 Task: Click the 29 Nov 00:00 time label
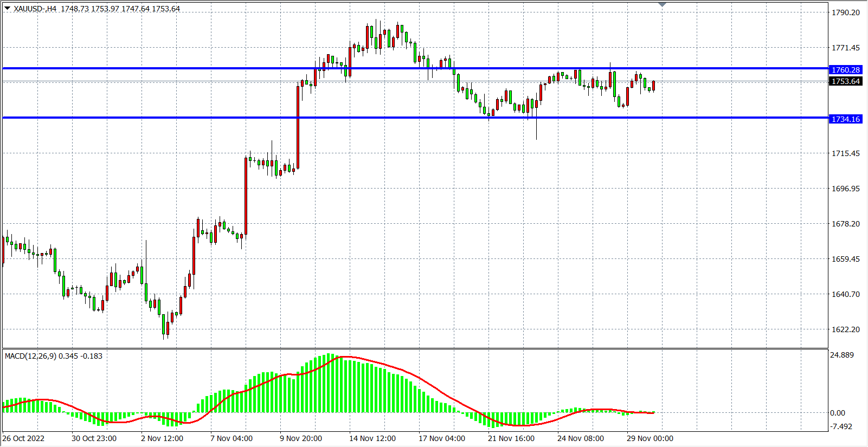click(x=650, y=438)
